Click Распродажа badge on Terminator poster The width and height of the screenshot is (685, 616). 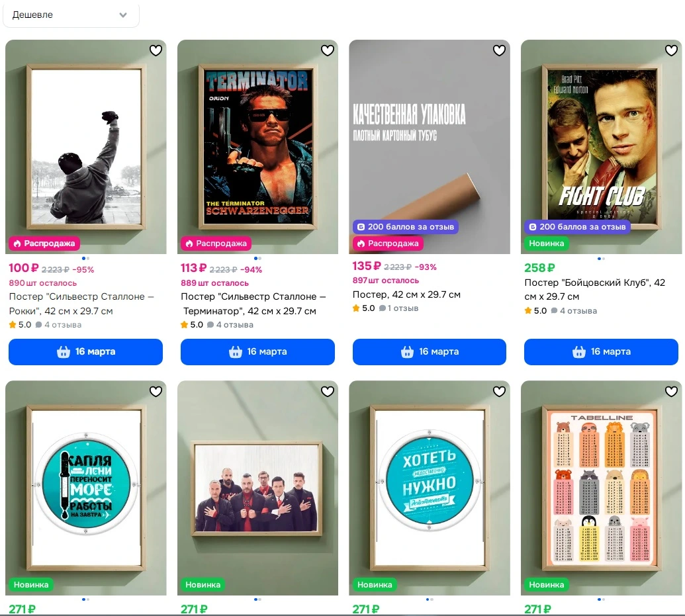216,243
